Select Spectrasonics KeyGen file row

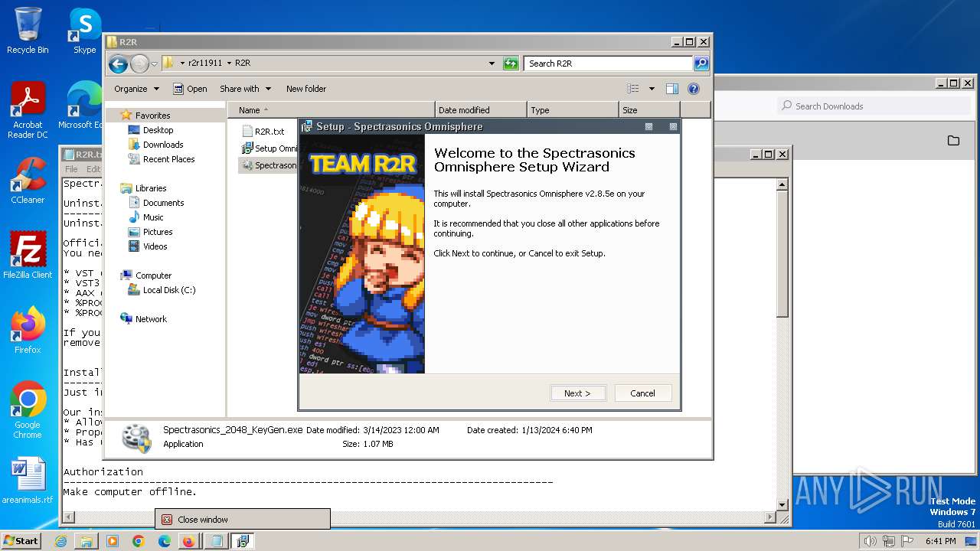pyautogui.click(x=269, y=165)
